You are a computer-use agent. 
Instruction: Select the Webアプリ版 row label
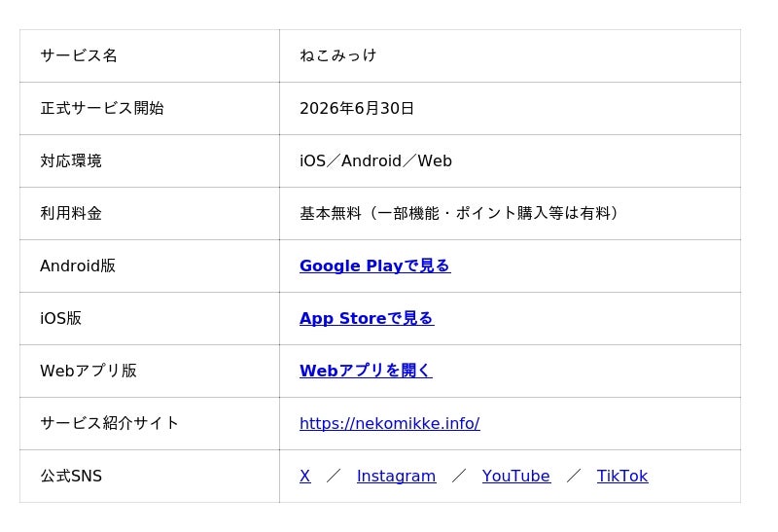coord(88,371)
